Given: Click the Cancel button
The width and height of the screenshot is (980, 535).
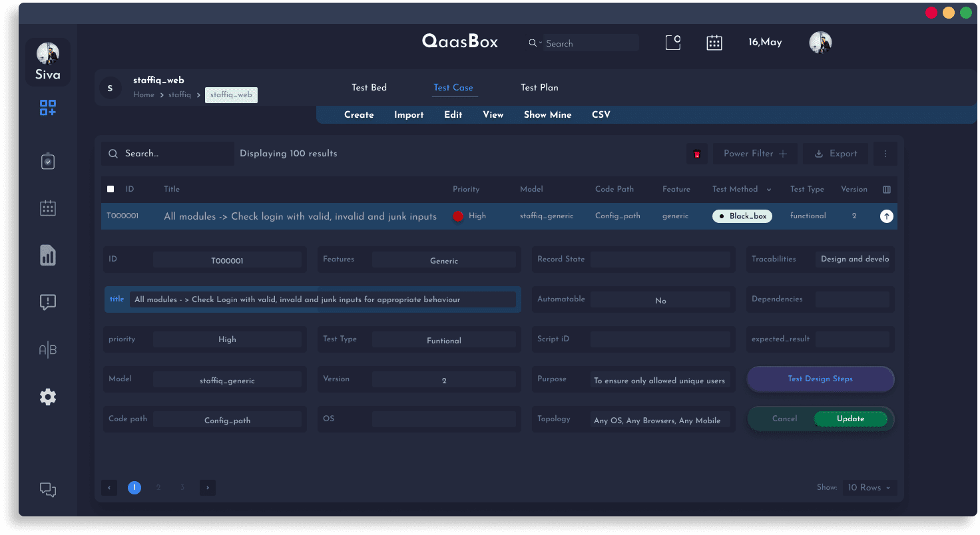Looking at the screenshot, I should [x=784, y=419].
